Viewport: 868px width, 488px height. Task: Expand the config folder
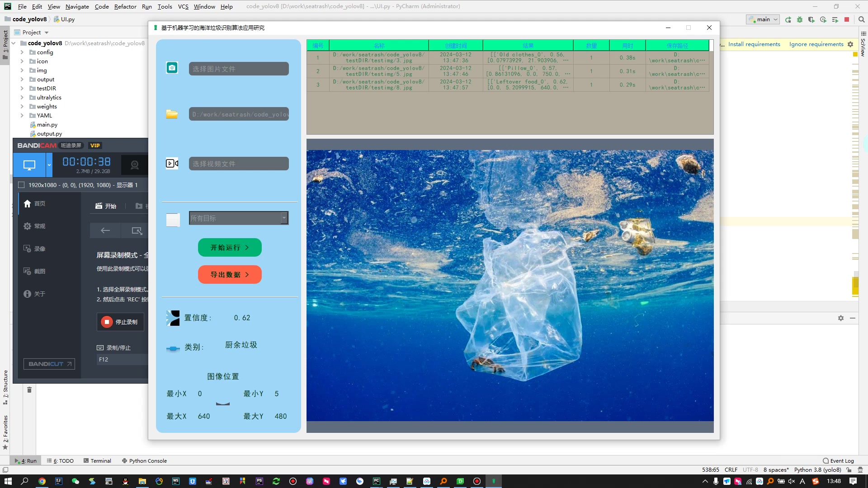[22, 52]
